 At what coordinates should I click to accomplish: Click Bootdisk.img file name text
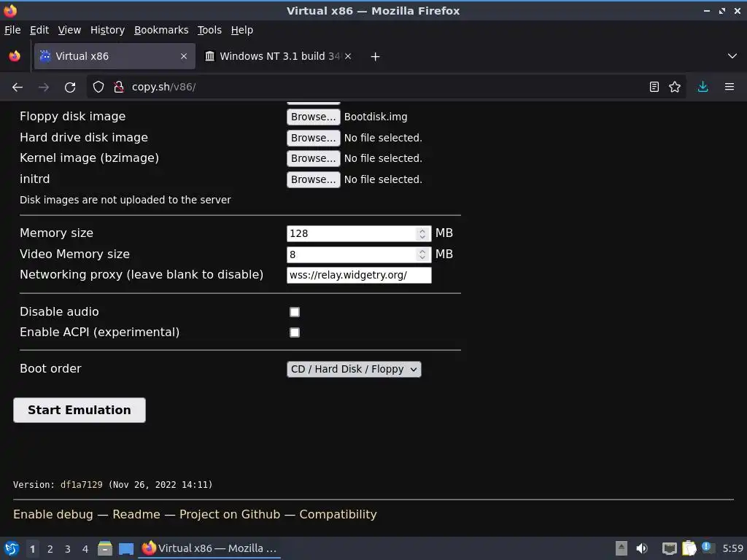376,117
